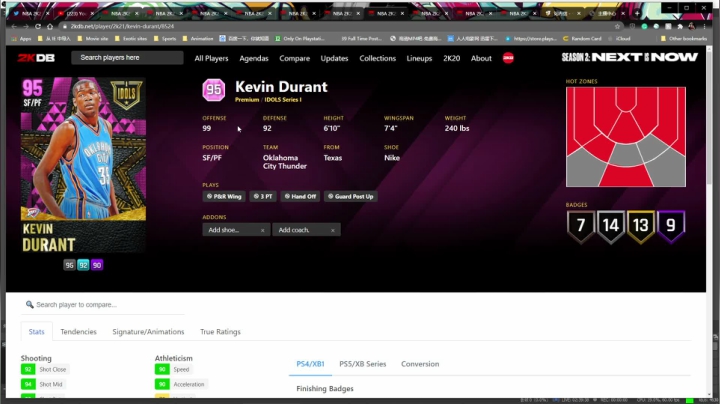Screen dimensions: 720x404
Task: Click the Hand Off play button
Action: pyautogui.click(x=300, y=196)
